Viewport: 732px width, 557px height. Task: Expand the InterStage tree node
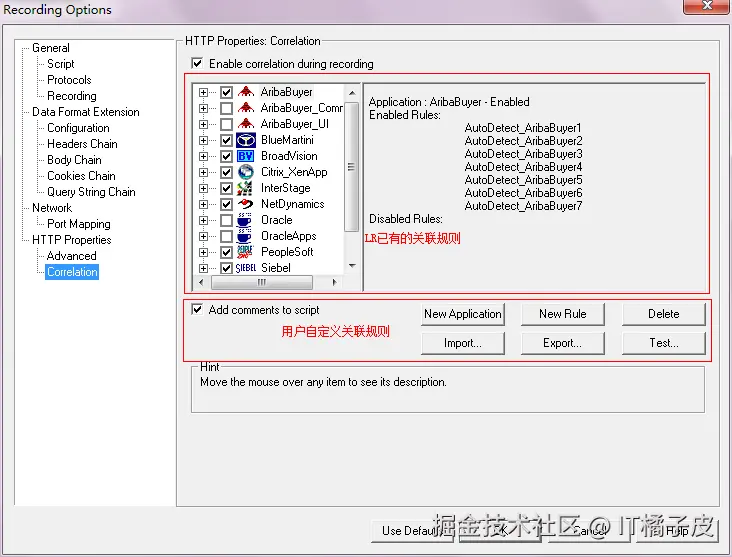(203, 188)
